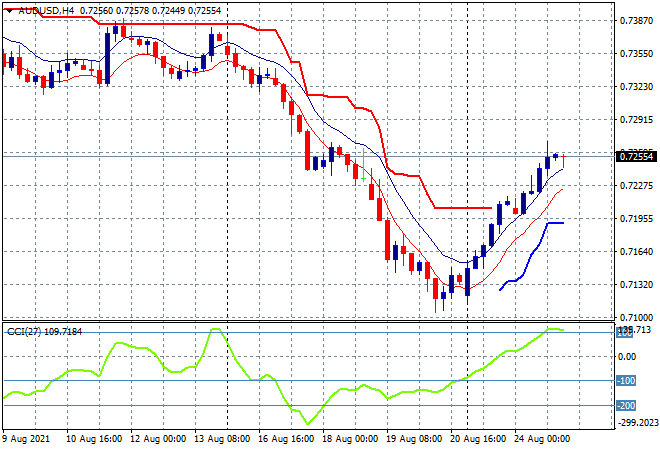660x450 pixels.
Task: Click the 0.00 level on CCI scale
Action: pyautogui.click(x=627, y=357)
